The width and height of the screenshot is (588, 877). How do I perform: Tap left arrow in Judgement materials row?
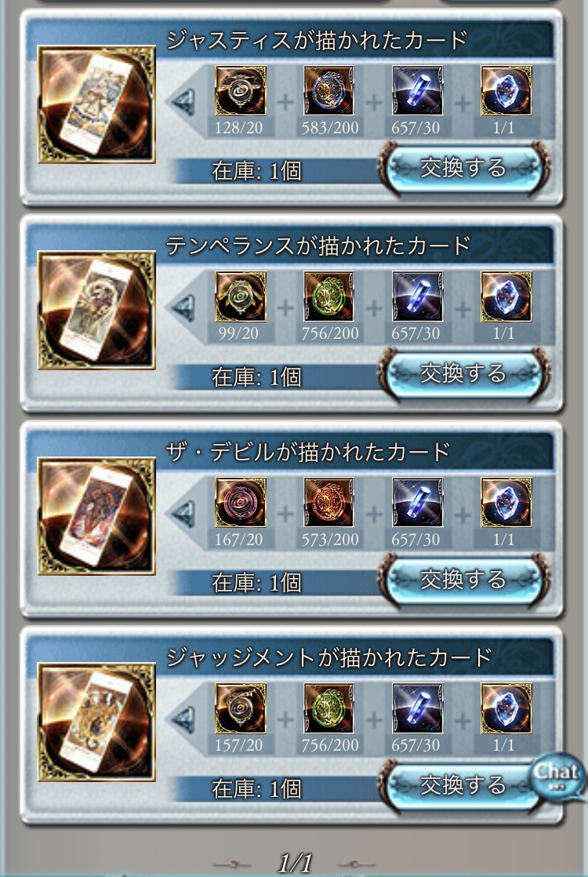tap(183, 720)
